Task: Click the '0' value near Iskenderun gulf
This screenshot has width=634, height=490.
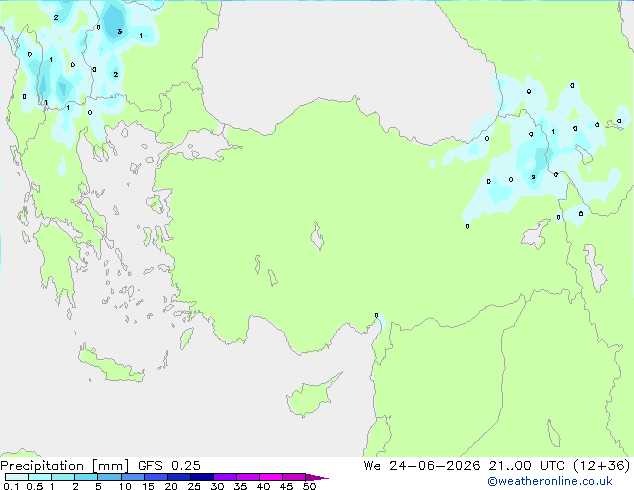Action: point(376,315)
